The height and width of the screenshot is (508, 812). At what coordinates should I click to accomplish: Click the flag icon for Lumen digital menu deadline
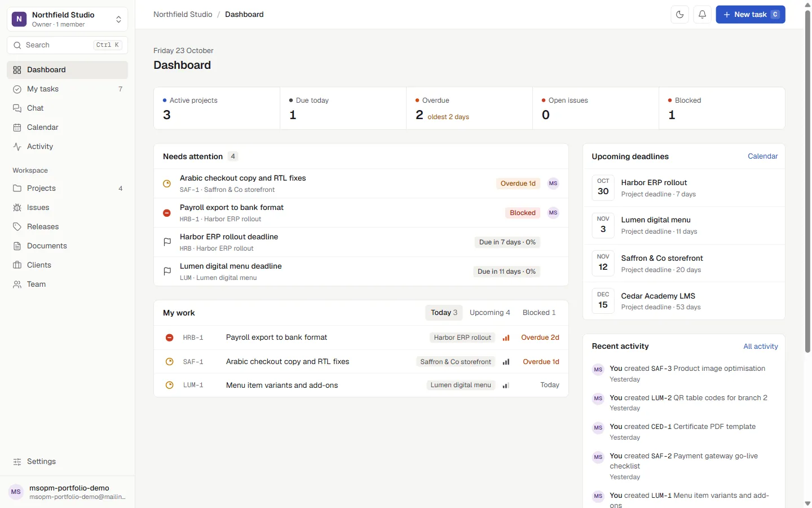(167, 271)
